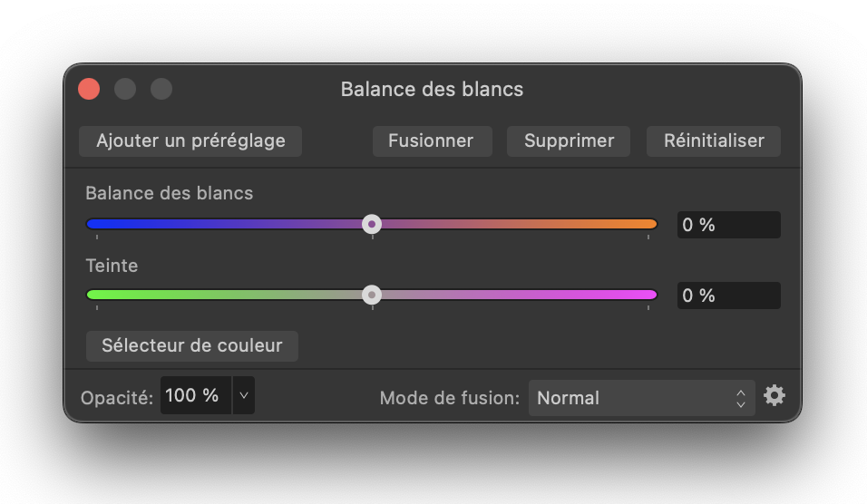Click the white balance slider handle
The width and height of the screenshot is (867, 504).
(372, 224)
